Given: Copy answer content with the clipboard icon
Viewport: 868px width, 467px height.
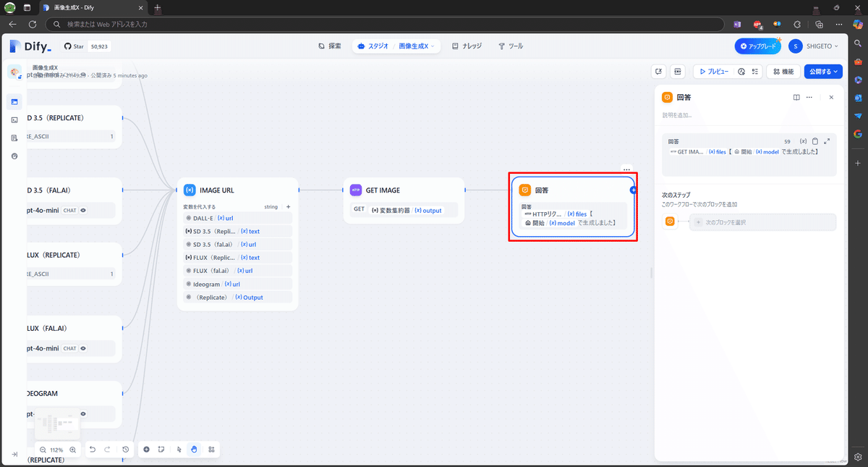Looking at the screenshot, I should pyautogui.click(x=815, y=141).
